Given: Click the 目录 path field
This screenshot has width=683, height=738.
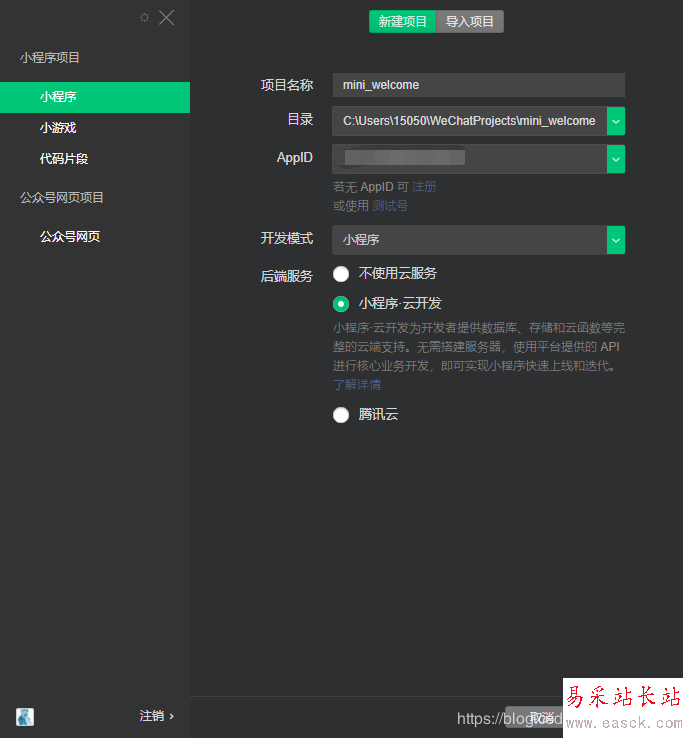Looking at the screenshot, I should click(x=469, y=121).
